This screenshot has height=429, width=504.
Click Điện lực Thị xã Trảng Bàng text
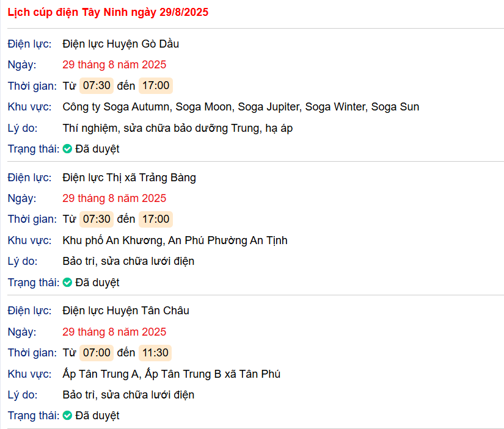pos(130,178)
